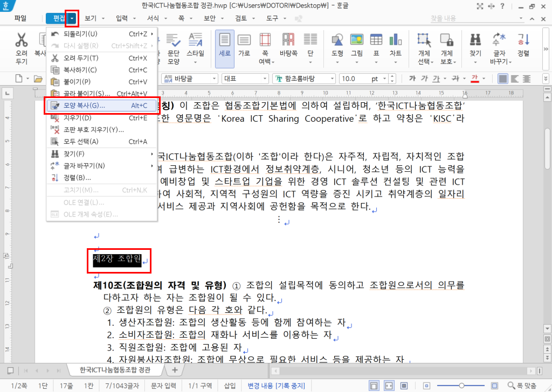The width and height of the screenshot is (552, 392).
Task: Apply bold 가 formatting
Action: point(412,79)
